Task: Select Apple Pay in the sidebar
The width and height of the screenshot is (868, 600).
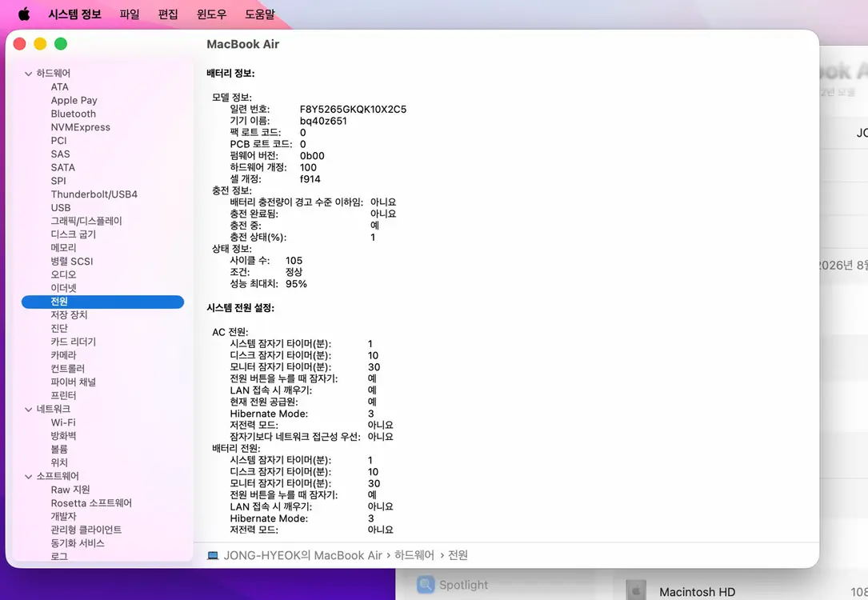Action: coord(74,100)
